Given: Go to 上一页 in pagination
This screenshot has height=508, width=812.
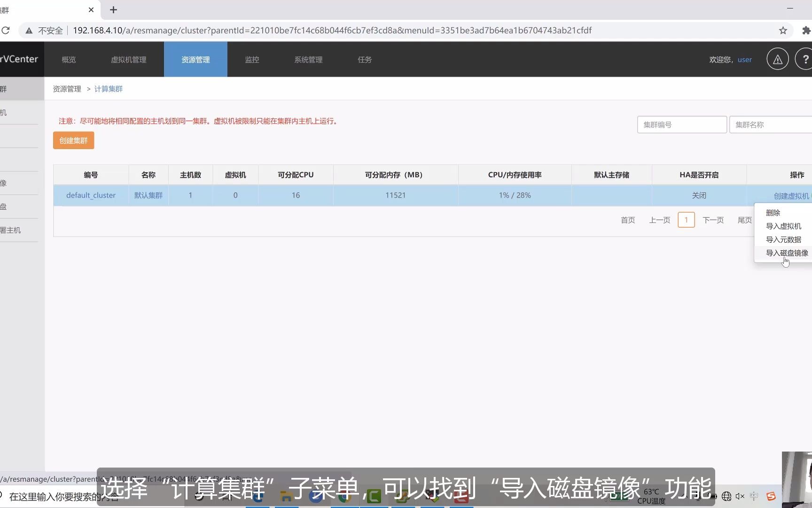Looking at the screenshot, I should point(660,220).
